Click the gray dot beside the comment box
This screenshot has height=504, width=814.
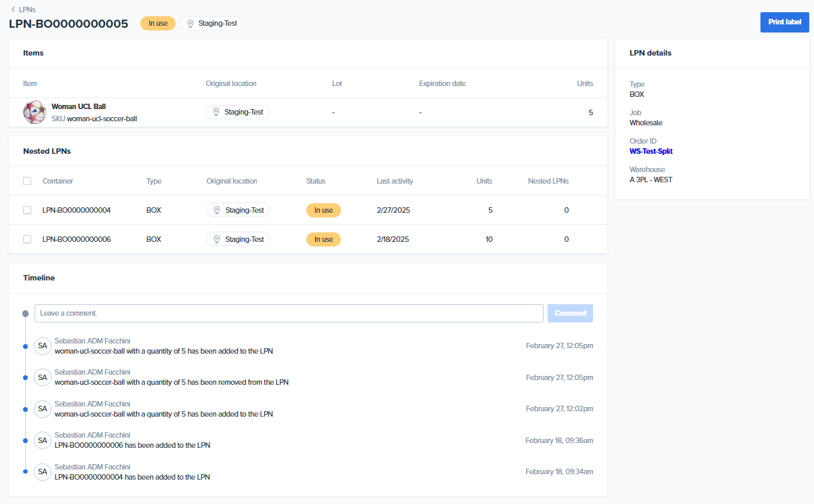(26, 313)
